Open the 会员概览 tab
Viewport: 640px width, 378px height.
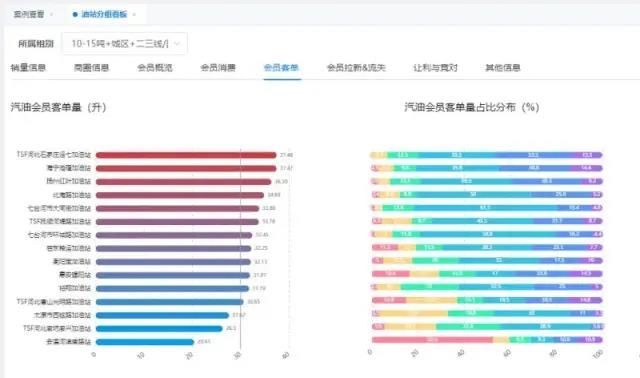point(155,68)
